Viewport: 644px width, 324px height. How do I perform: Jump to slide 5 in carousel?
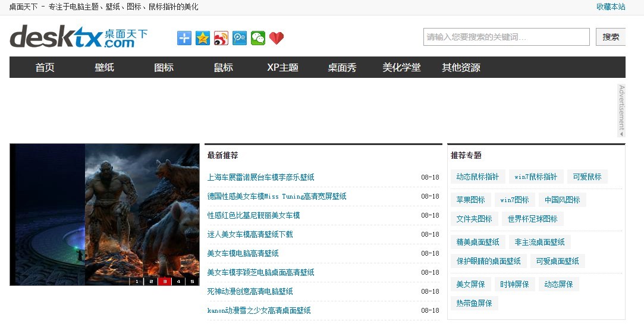click(192, 281)
